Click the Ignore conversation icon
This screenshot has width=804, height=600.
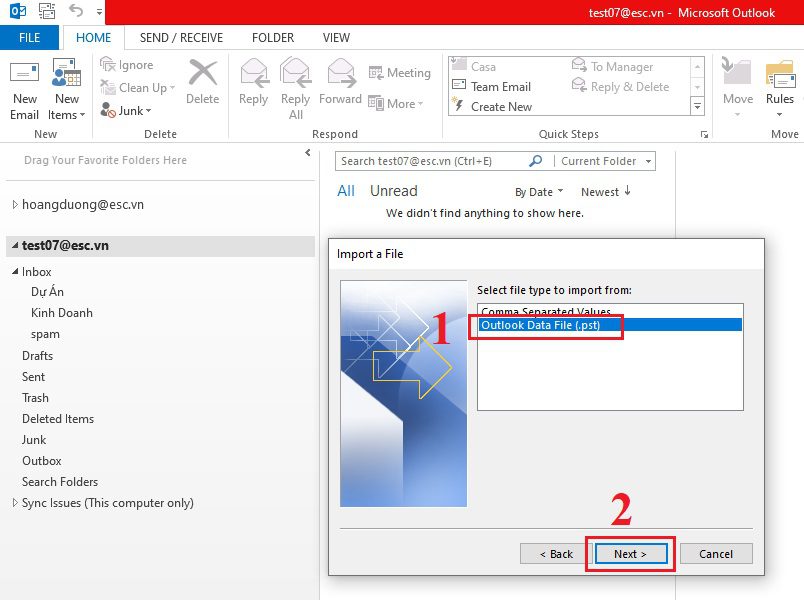[107, 65]
